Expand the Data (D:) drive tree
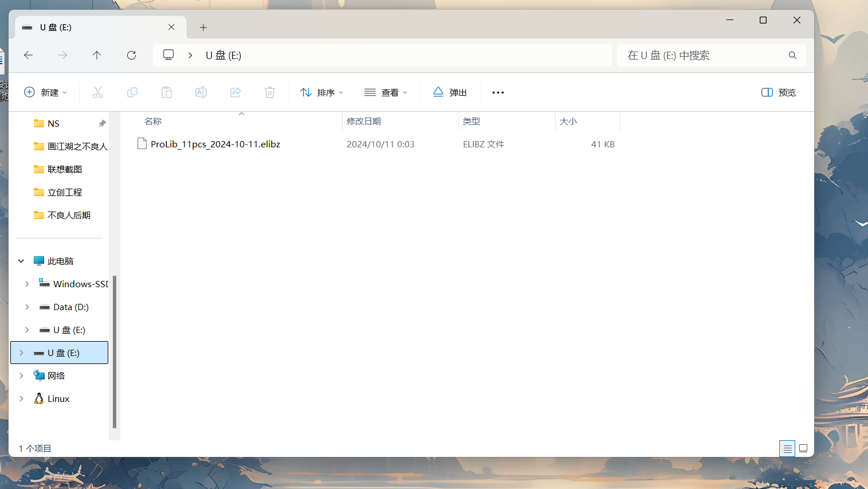Image resolution: width=868 pixels, height=489 pixels. click(x=27, y=307)
